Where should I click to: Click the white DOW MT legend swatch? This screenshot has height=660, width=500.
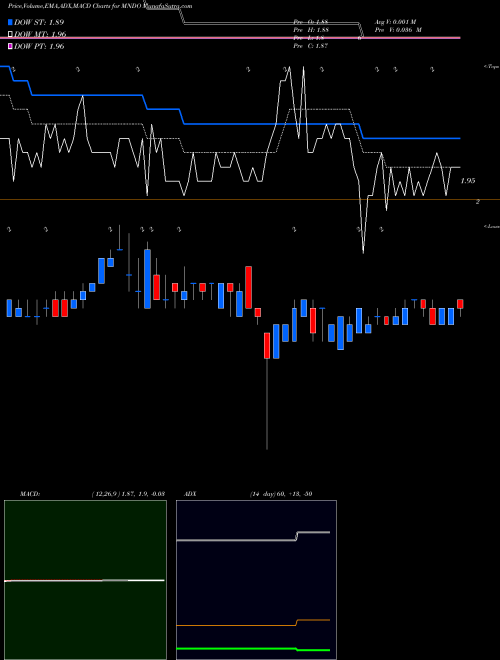click(10, 34)
